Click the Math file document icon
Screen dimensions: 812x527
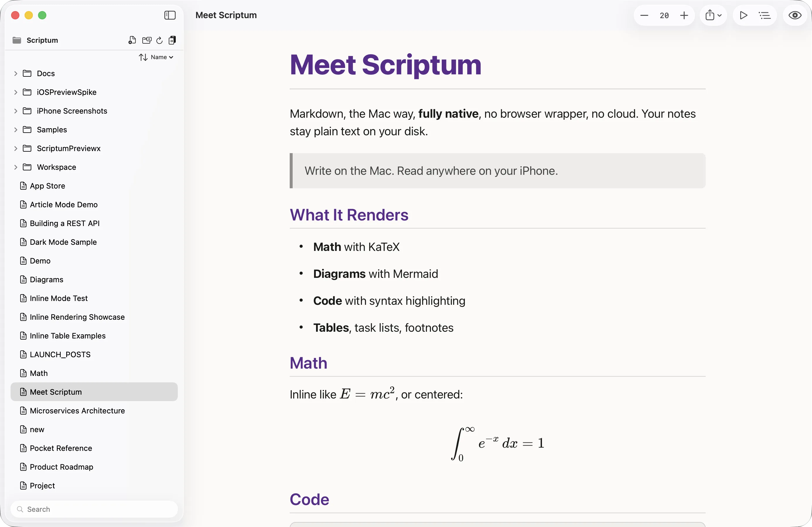pyautogui.click(x=23, y=374)
